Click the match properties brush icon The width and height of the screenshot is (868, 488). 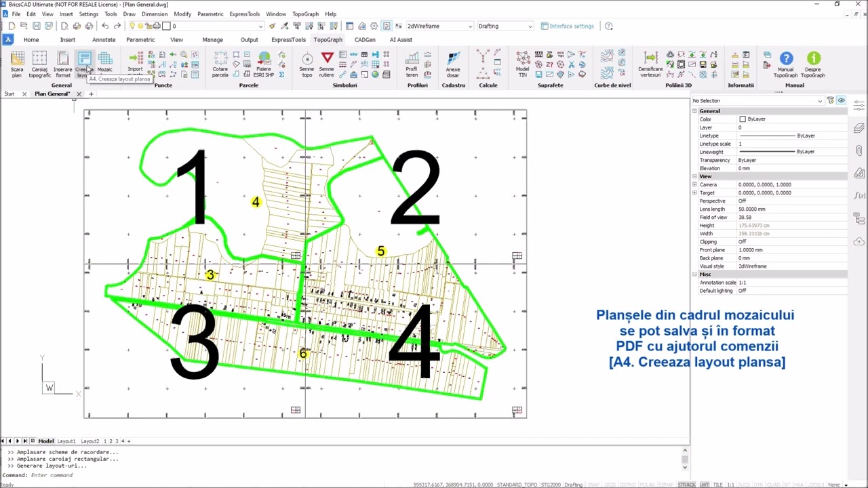click(272, 26)
